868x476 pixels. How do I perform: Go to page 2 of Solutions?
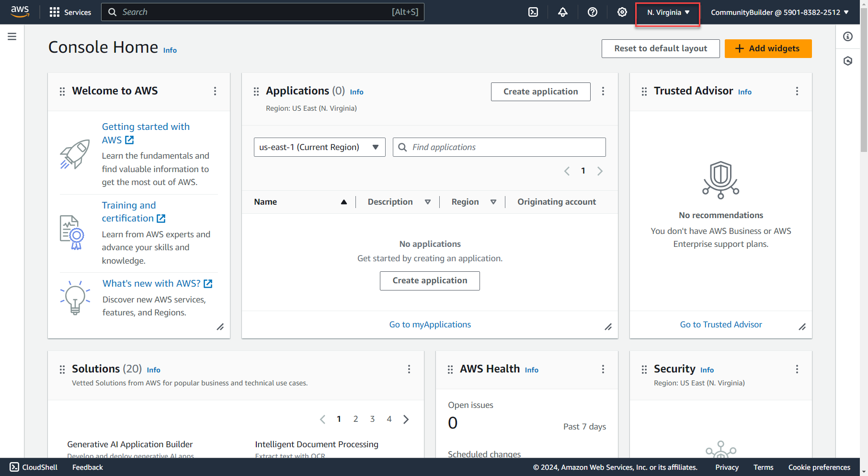click(x=355, y=419)
